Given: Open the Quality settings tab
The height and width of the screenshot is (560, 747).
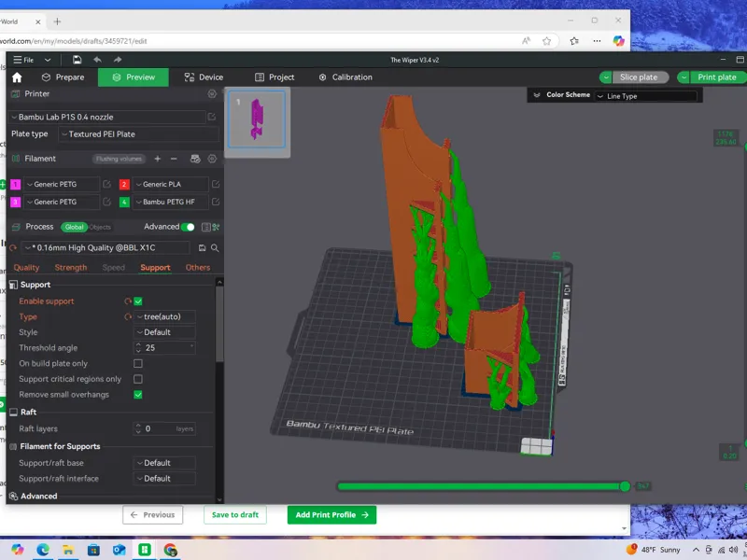Looking at the screenshot, I should (27, 268).
